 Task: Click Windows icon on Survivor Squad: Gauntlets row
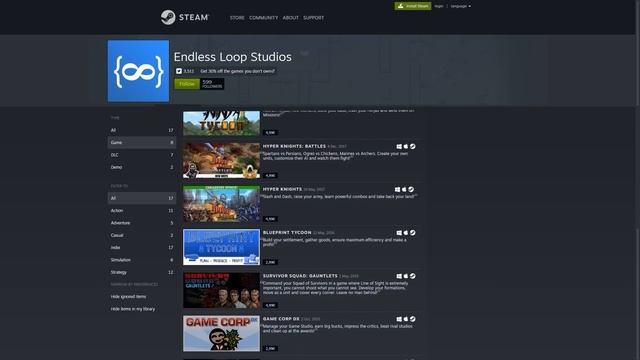[399, 276]
